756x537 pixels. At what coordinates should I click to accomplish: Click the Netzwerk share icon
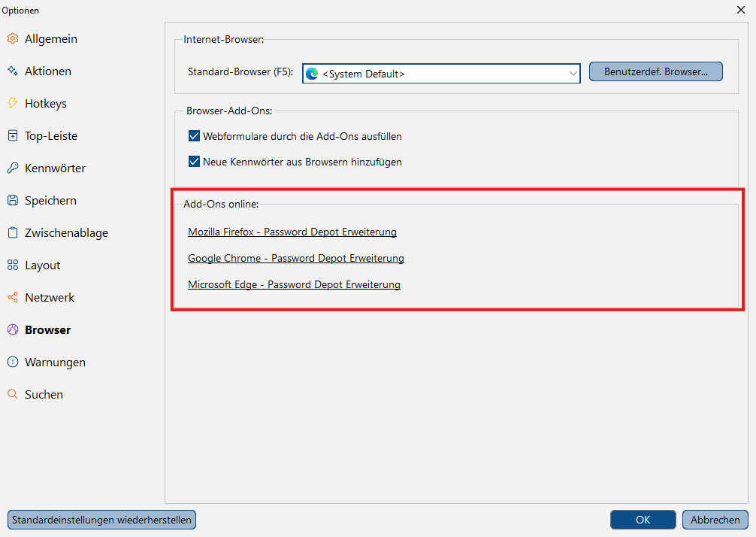[13, 297]
